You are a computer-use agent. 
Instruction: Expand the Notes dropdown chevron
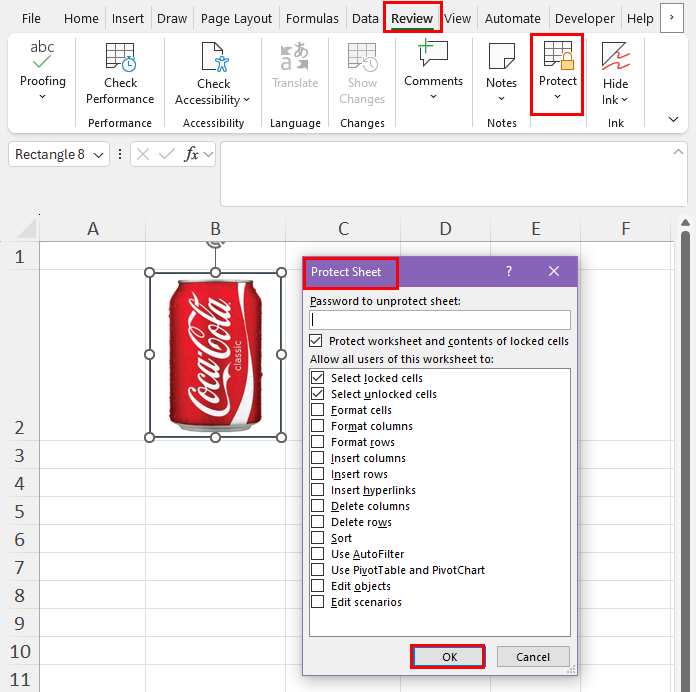[x=501, y=99]
